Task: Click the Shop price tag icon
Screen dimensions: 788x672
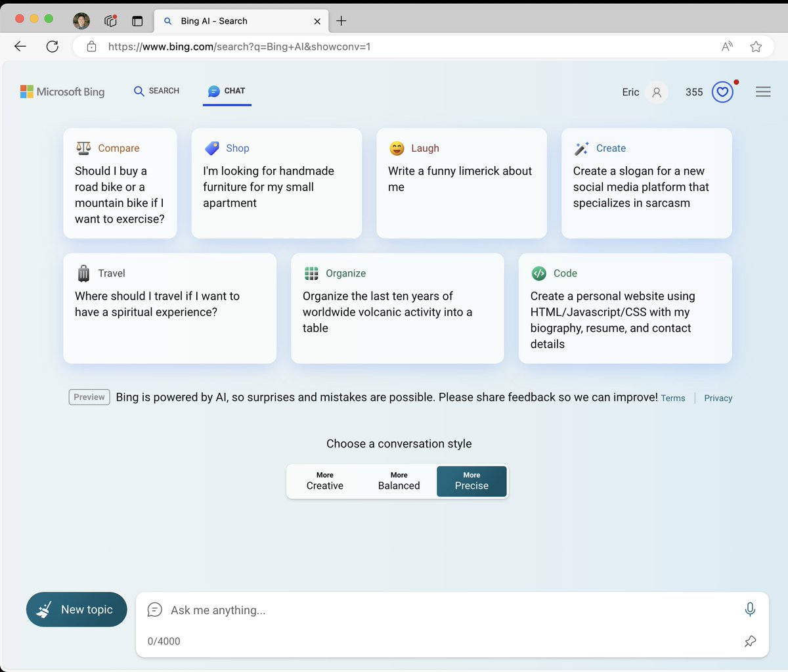Action: pos(211,148)
